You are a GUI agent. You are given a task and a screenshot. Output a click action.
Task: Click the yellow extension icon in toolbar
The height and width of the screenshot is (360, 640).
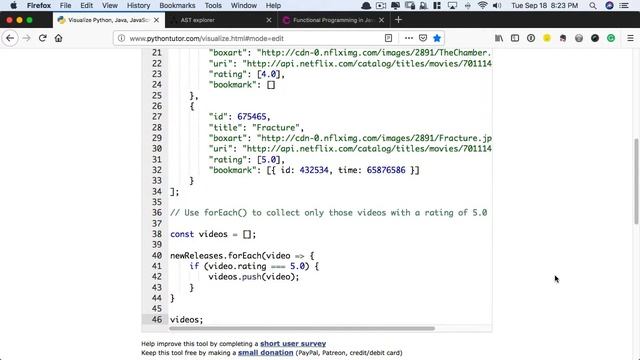coord(547,38)
